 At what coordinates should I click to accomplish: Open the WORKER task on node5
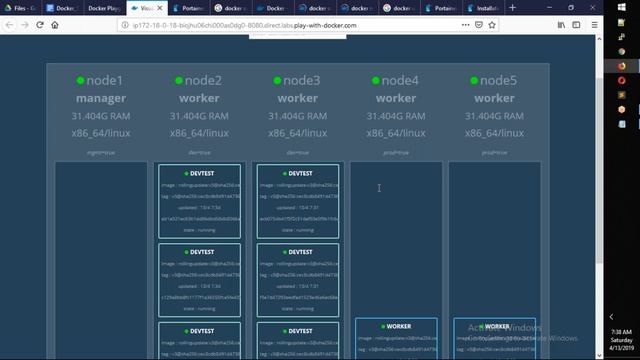click(x=495, y=338)
